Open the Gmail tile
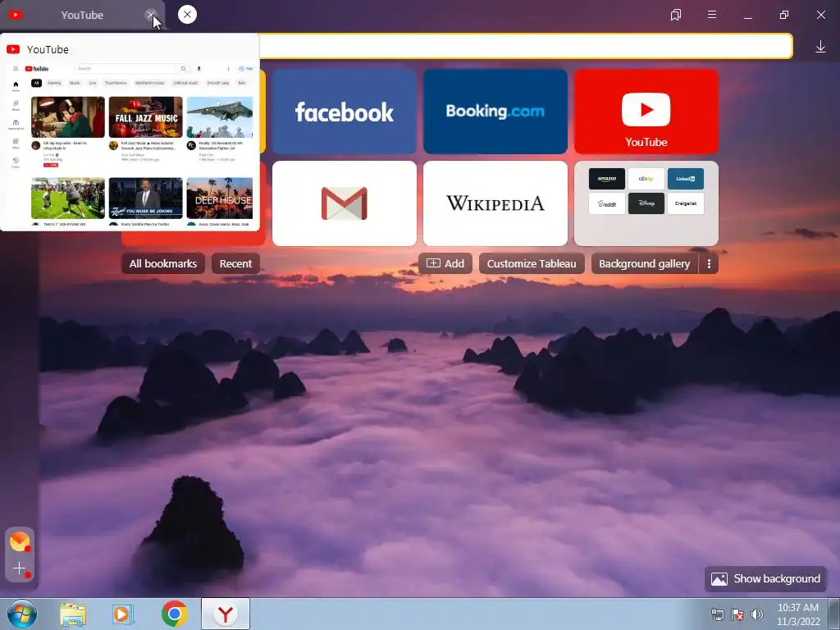840x630 pixels. pyautogui.click(x=345, y=203)
